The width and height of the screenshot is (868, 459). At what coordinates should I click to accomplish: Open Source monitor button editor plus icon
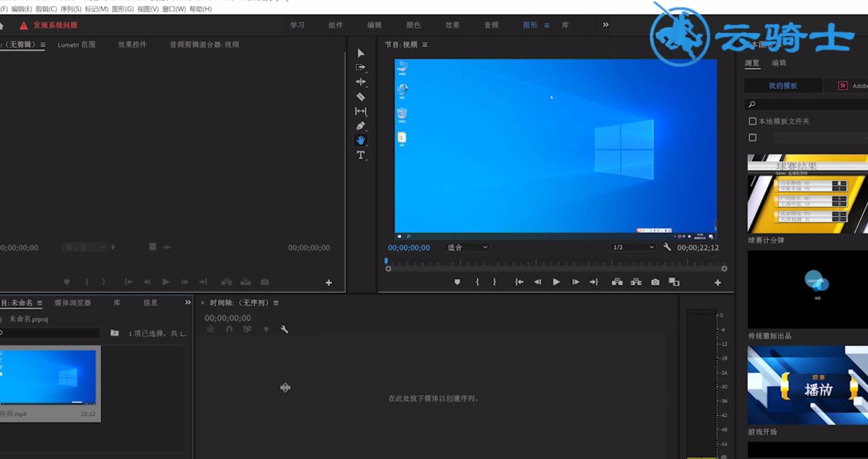[x=329, y=283]
